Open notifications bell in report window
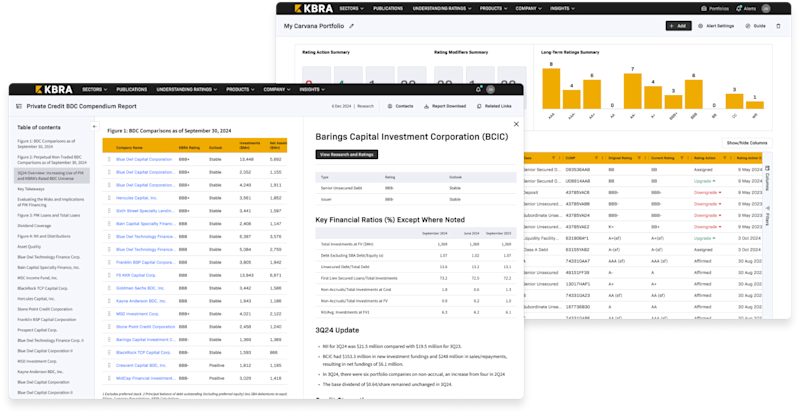This screenshot has width=800, height=412. (x=479, y=89)
